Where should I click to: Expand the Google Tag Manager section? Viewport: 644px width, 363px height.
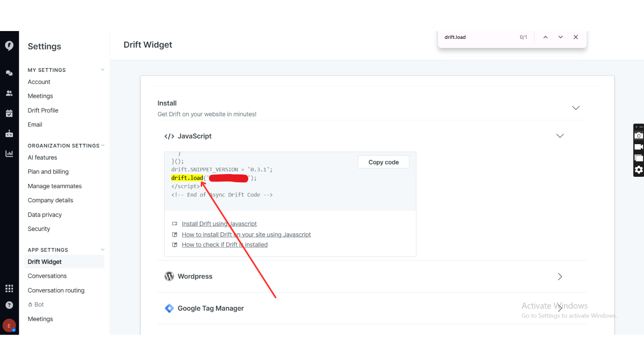click(560, 308)
